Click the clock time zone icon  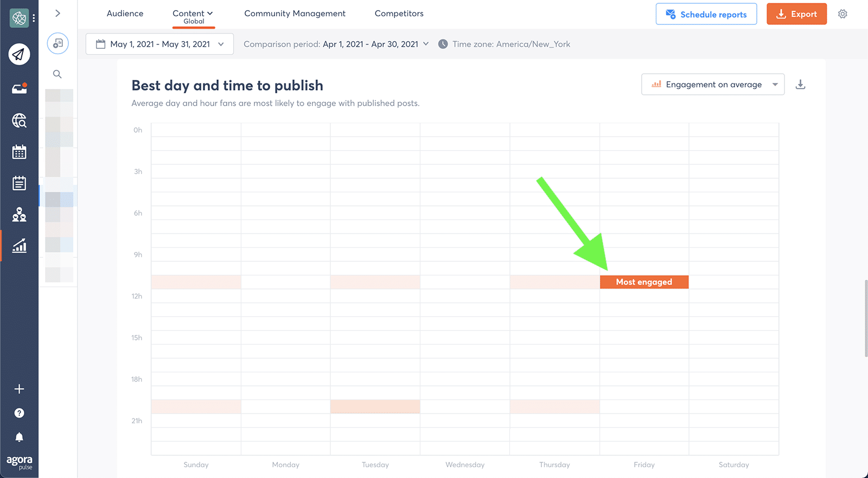coord(443,44)
